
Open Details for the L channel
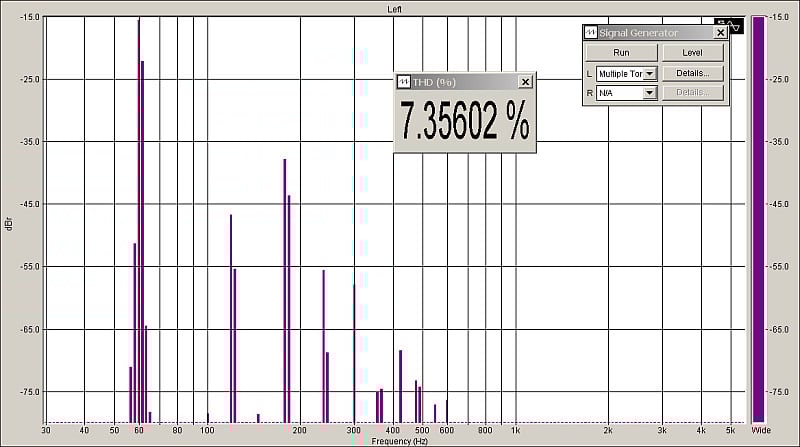(x=692, y=73)
